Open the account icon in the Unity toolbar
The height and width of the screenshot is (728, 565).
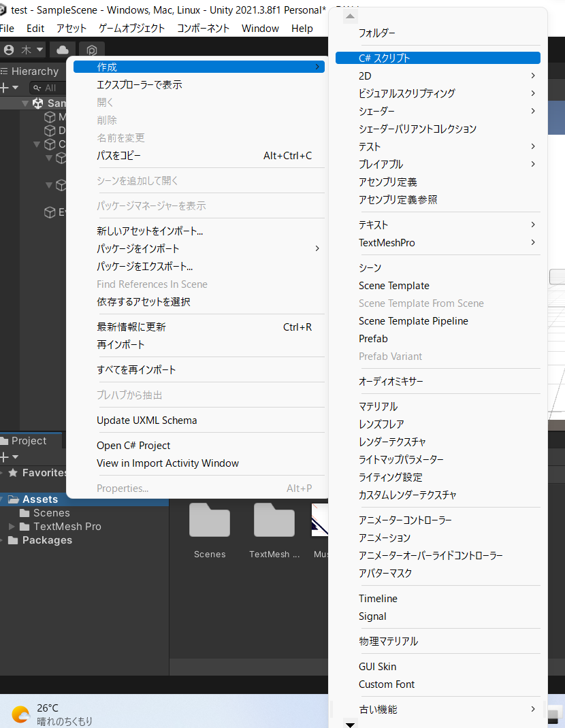pos(8,50)
